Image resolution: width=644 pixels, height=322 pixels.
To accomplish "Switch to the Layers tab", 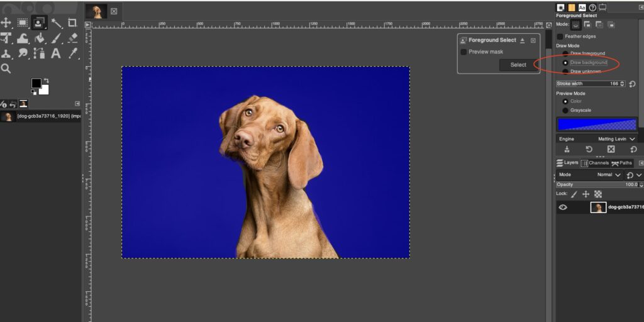I will (x=567, y=163).
